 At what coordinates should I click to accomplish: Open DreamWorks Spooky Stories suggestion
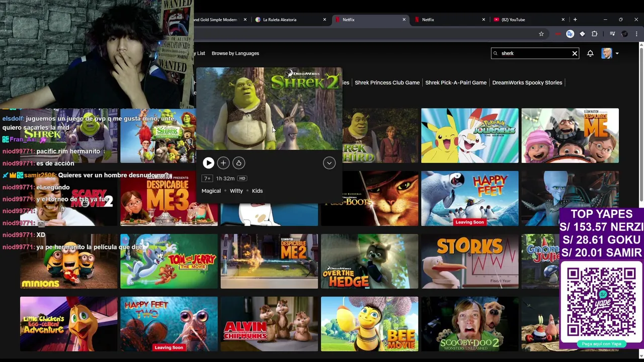click(x=527, y=82)
